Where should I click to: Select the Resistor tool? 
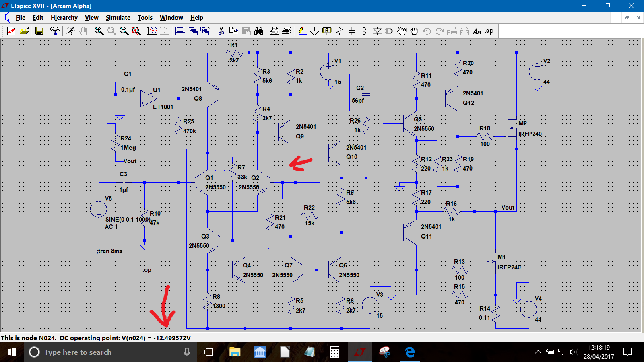tap(340, 31)
